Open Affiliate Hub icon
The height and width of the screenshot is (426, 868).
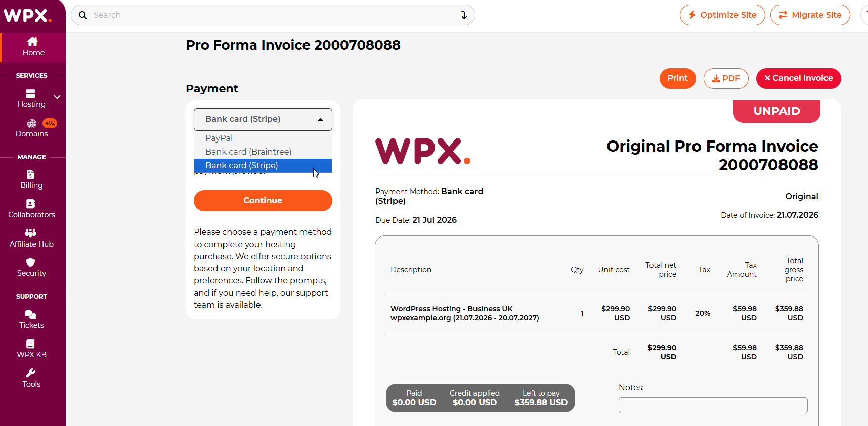[30, 233]
